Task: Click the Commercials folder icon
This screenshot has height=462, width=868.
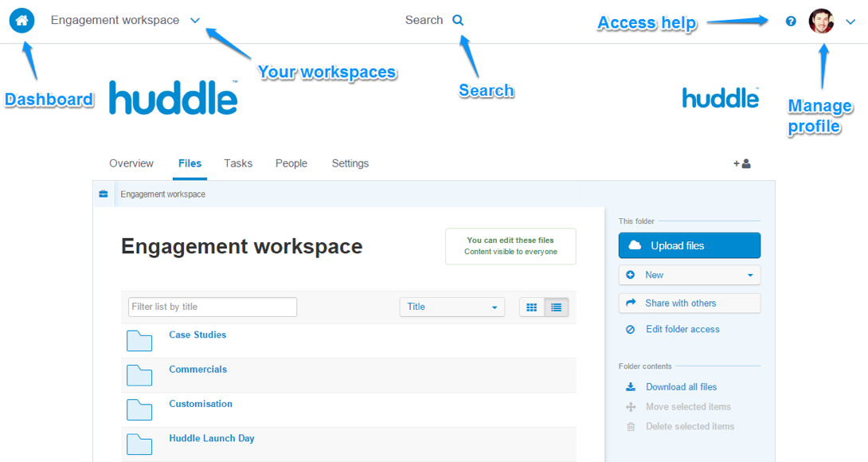Action: tap(139, 375)
